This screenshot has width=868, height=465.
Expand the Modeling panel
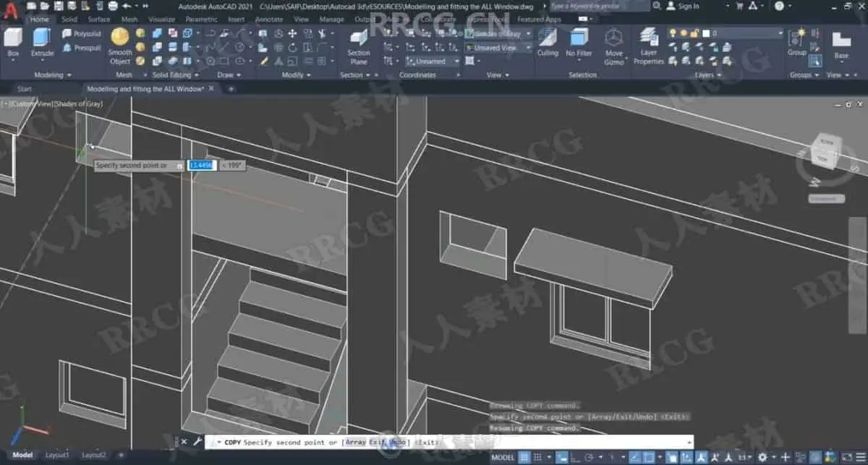pyautogui.click(x=53, y=74)
